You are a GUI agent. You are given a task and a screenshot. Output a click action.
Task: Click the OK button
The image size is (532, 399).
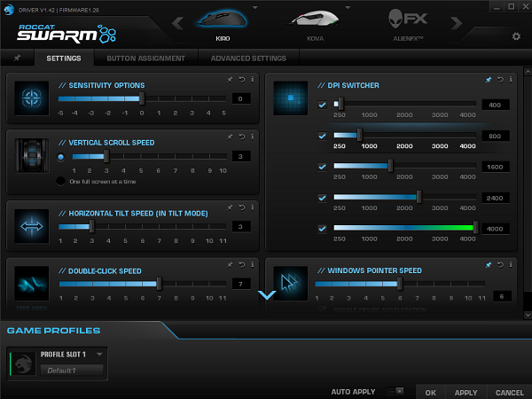point(431,392)
